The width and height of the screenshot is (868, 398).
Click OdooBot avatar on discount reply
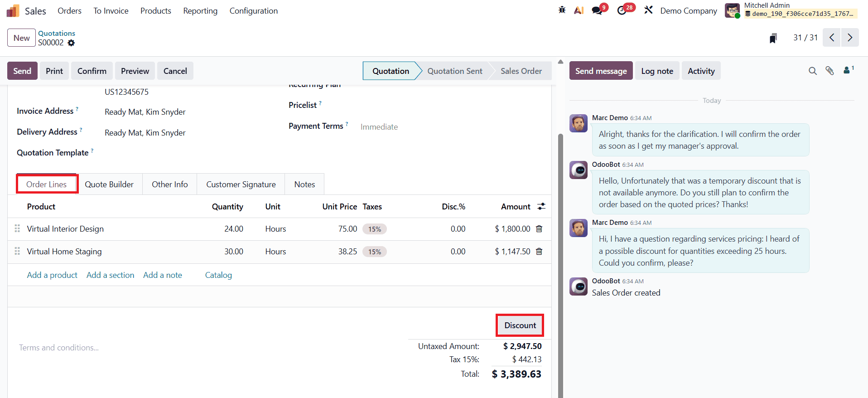(x=579, y=170)
